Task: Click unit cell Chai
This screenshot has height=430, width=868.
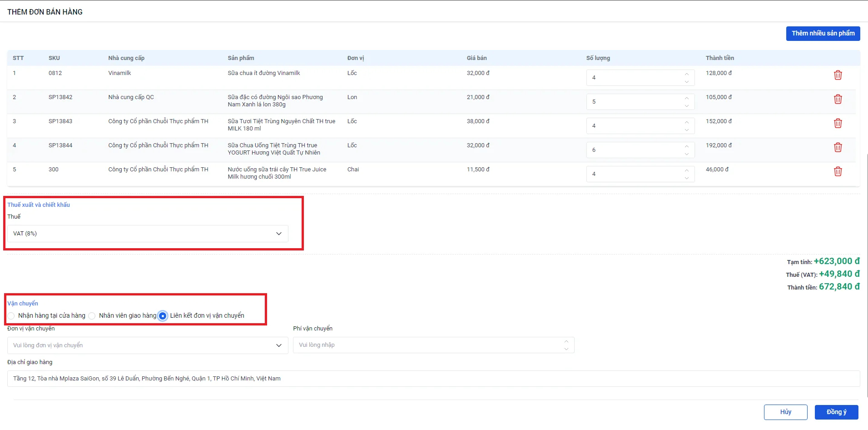Action: pos(353,170)
